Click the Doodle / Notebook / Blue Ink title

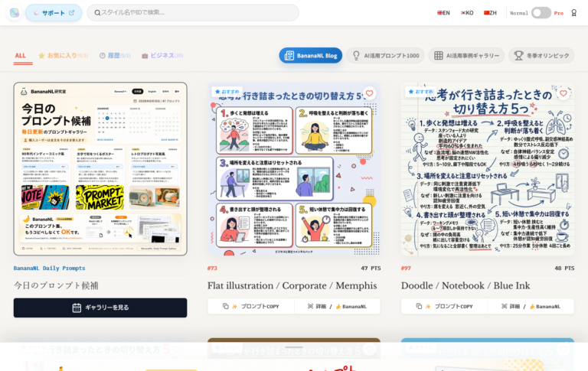point(465,285)
